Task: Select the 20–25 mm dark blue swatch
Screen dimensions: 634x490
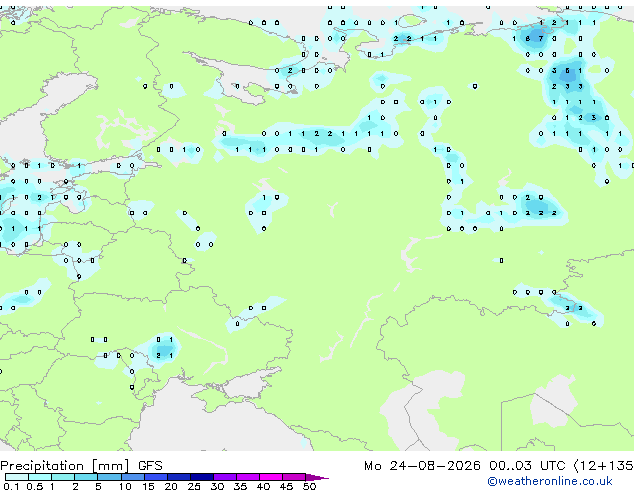Action: tap(179, 477)
